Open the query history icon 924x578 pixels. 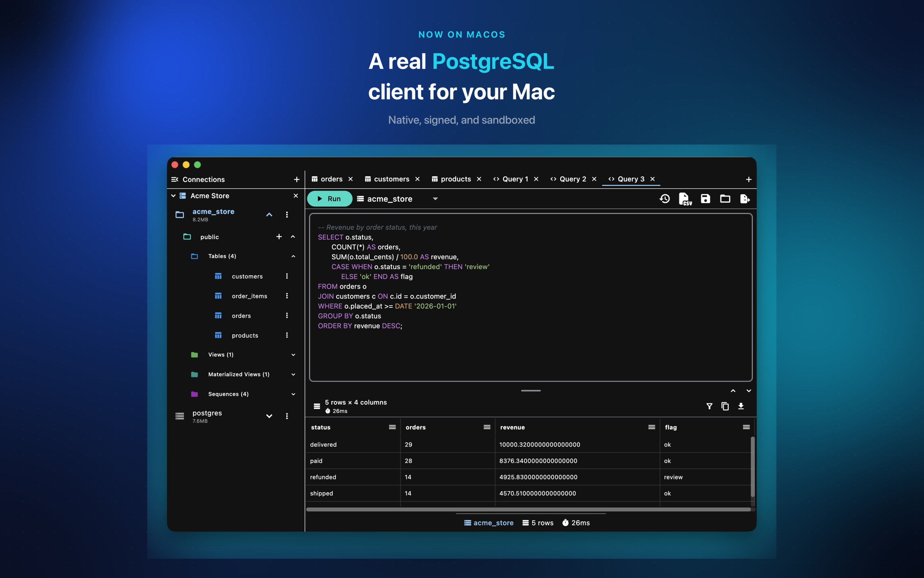tap(665, 199)
